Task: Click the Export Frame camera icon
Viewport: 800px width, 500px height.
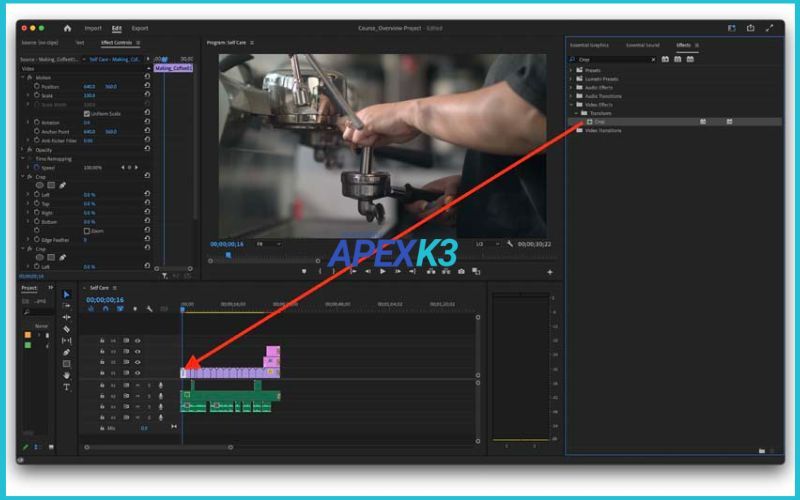Action: [x=461, y=271]
